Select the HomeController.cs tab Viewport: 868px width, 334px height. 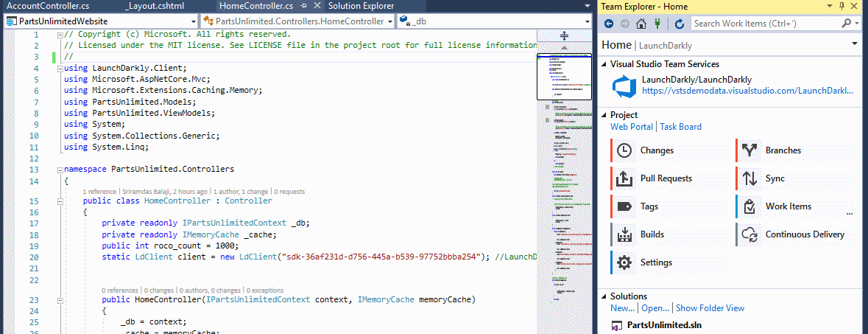(256, 6)
